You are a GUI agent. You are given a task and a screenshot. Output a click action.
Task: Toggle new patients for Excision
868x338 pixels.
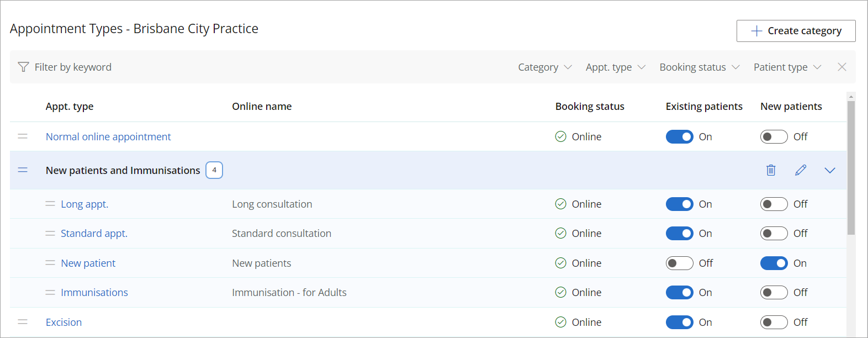click(774, 322)
